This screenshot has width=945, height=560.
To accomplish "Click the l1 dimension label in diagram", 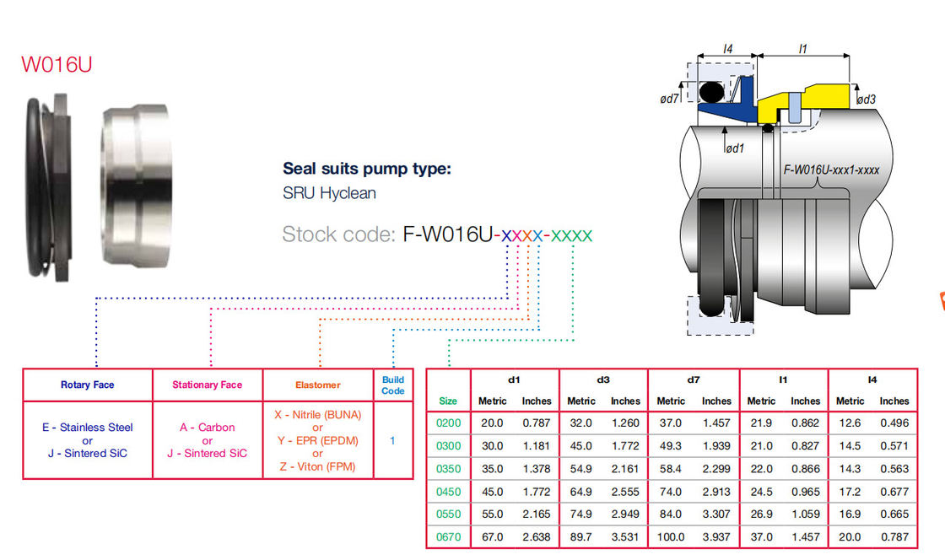I will coord(802,49).
